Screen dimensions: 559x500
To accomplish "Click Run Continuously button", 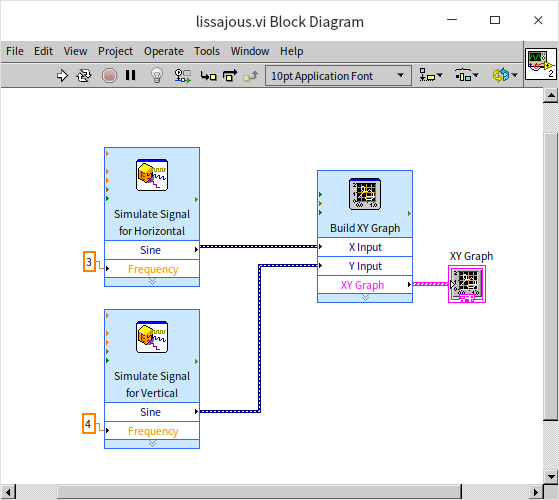I will [x=84, y=76].
